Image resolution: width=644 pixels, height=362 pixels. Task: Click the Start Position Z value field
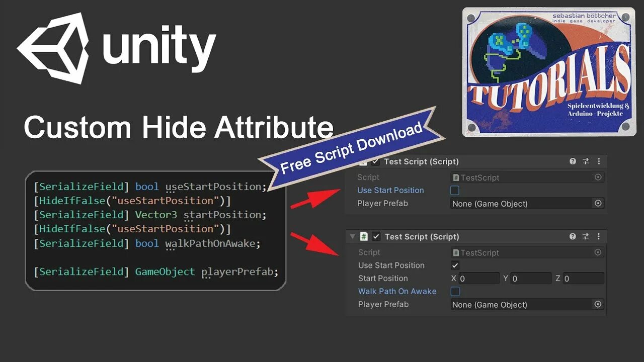click(x=584, y=278)
